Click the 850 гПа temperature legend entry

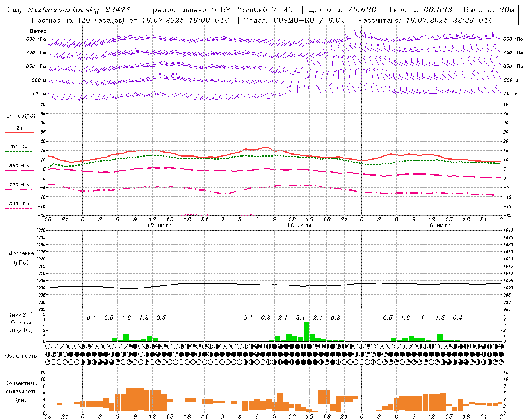click(x=19, y=166)
